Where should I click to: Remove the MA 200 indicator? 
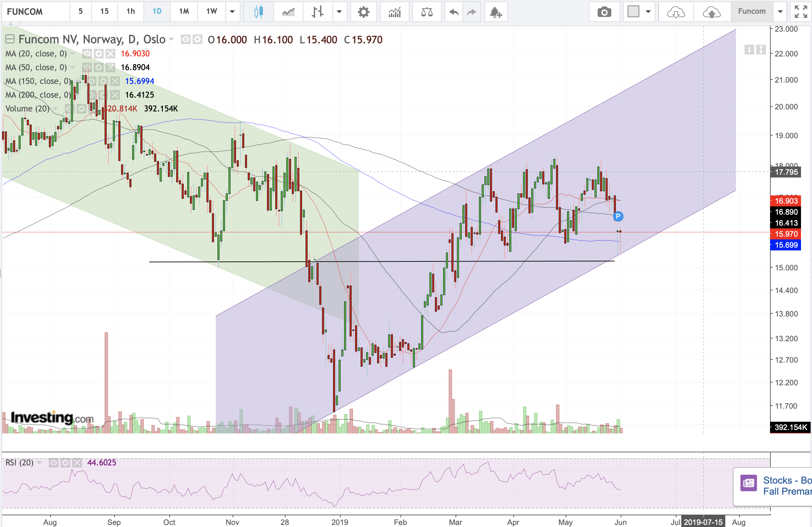pyautogui.click(x=115, y=95)
